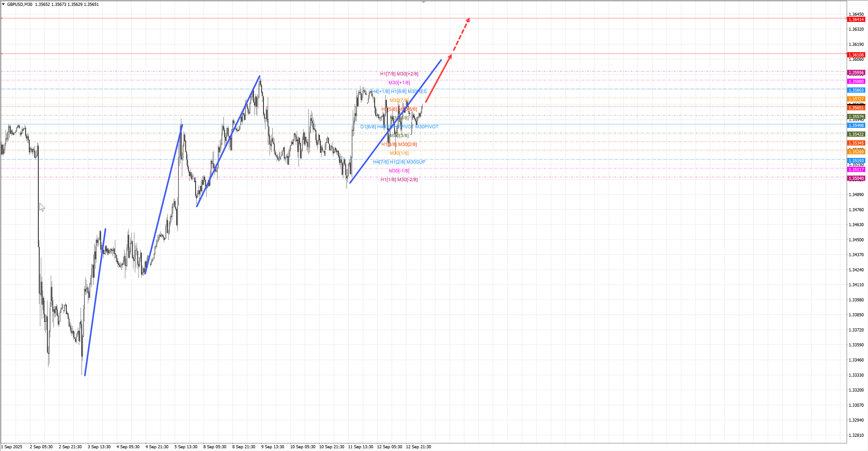This screenshot has height=451, width=868.
Task: Click the 1.34500 value on price scale
Action: tap(856, 240)
